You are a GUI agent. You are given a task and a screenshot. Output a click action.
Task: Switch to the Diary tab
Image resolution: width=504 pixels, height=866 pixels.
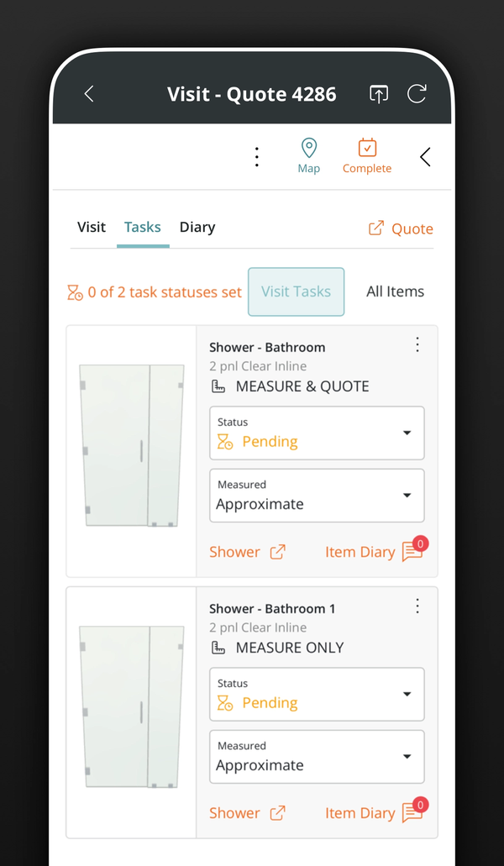coord(197,227)
